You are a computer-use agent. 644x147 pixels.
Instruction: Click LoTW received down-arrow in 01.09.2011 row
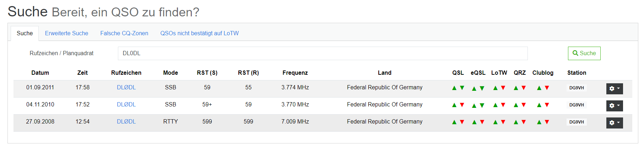point(503,88)
